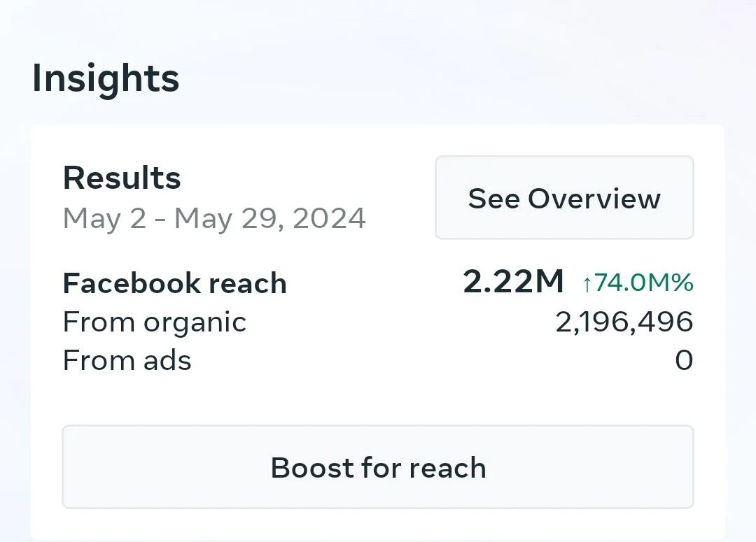
Task: Click the From organic row label
Action: 155,323
